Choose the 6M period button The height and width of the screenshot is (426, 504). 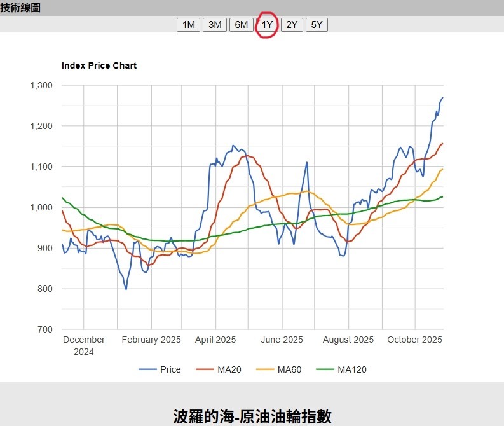(242, 25)
